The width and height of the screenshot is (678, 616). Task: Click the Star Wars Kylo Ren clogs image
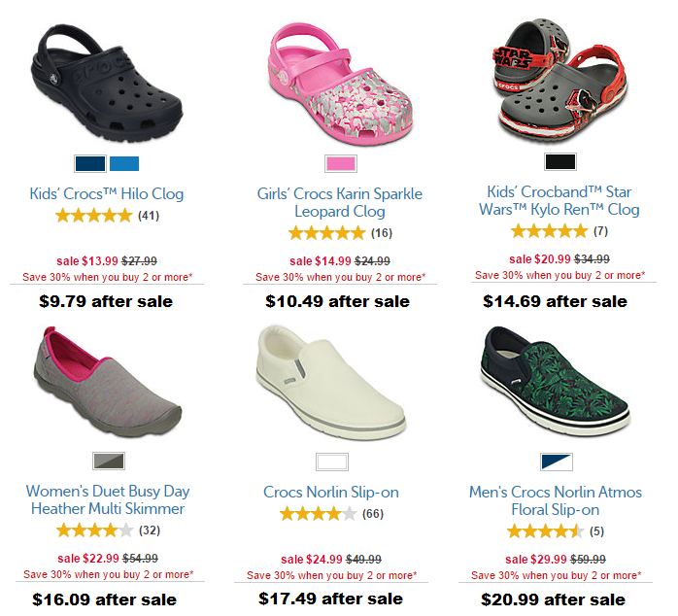[x=559, y=81]
